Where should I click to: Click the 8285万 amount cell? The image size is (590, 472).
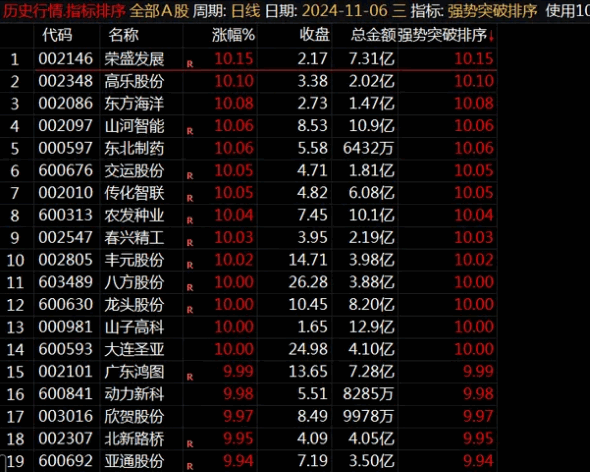(x=368, y=394)
